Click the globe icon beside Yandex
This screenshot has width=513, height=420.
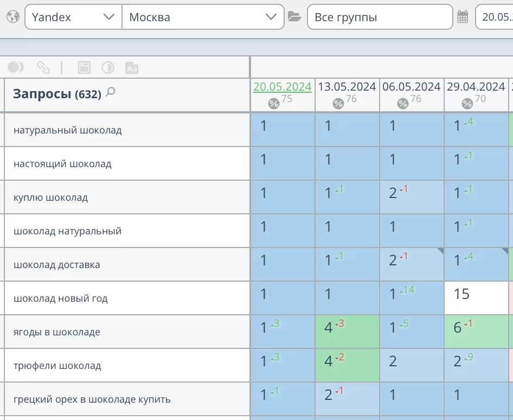[12, 17]
